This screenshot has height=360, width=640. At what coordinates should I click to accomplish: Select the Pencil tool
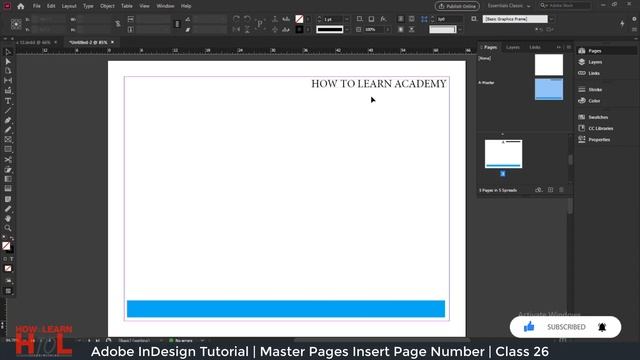pos(8,130)
